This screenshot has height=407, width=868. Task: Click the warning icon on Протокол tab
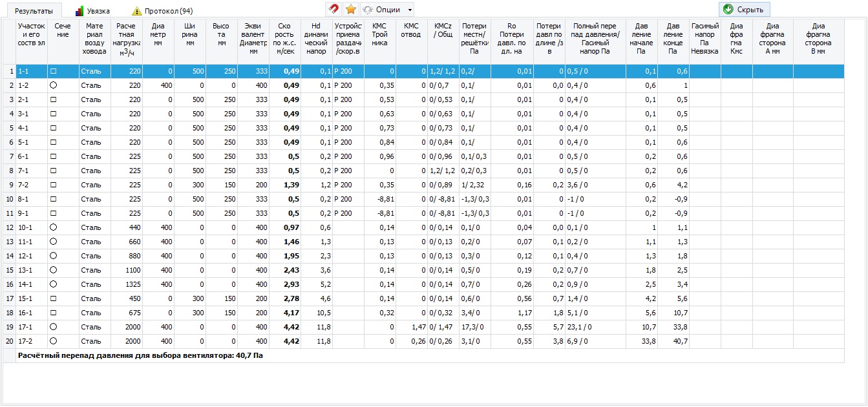(x=136, y=11)
